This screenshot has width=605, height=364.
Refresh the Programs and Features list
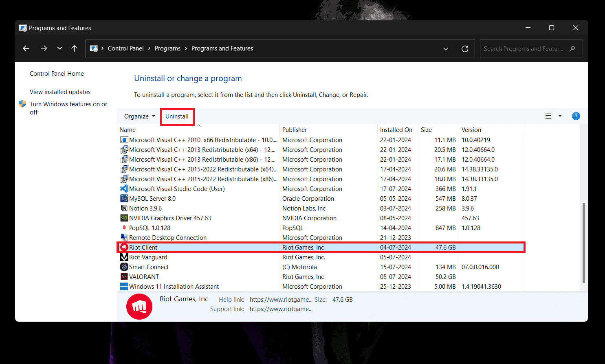point(465,49)
